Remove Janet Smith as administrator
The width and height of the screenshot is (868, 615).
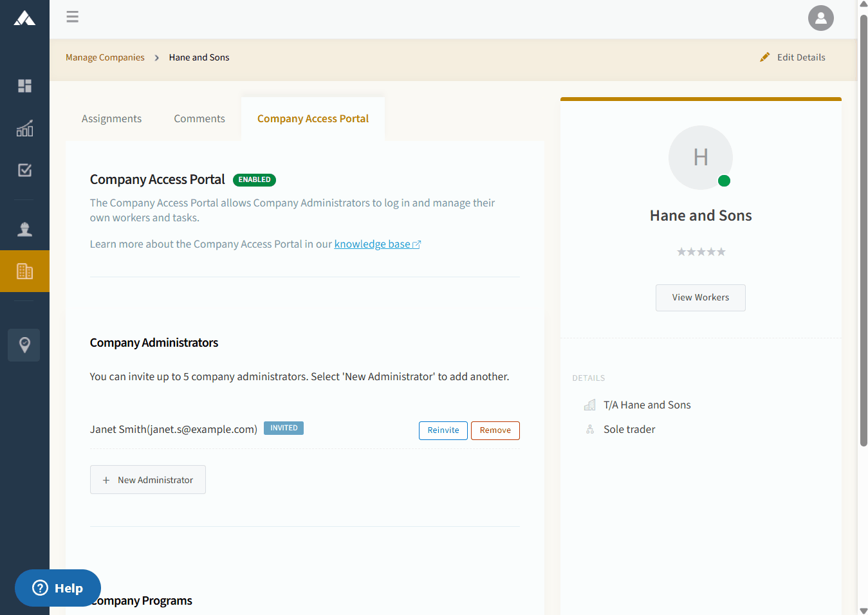[495, 430]
